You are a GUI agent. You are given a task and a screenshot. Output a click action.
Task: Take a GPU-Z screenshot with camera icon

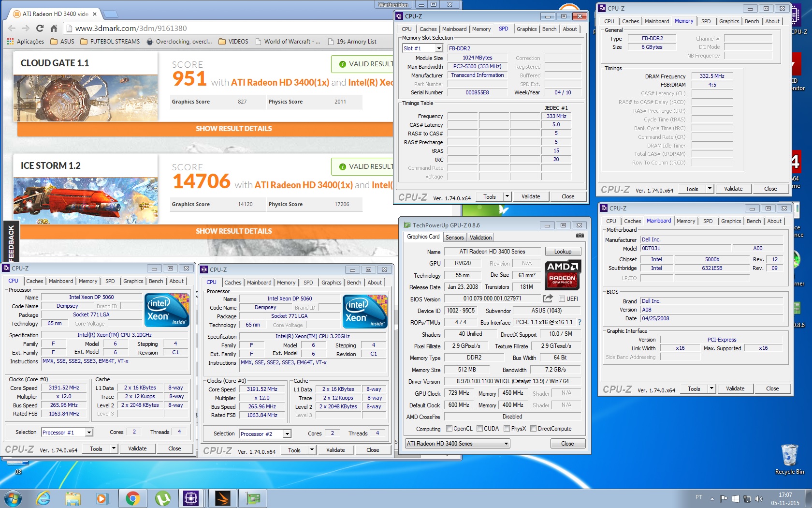click(580, 236)
